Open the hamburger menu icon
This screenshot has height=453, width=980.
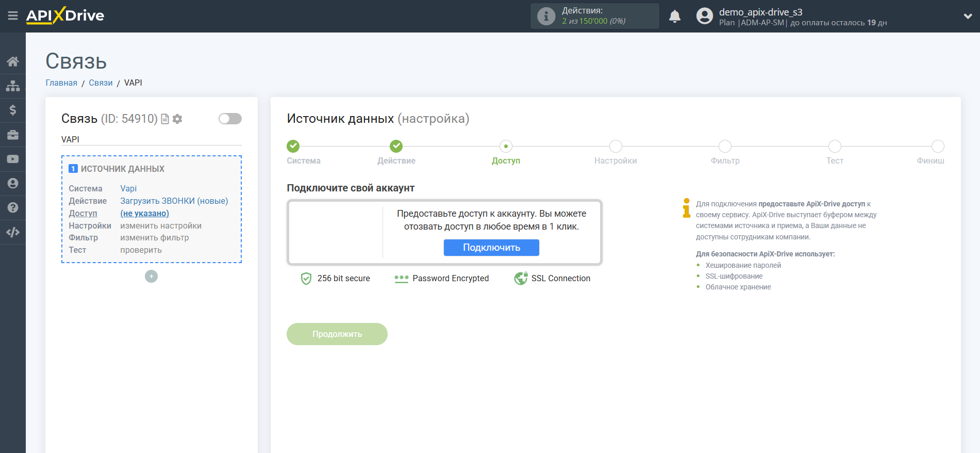point(13,16)
